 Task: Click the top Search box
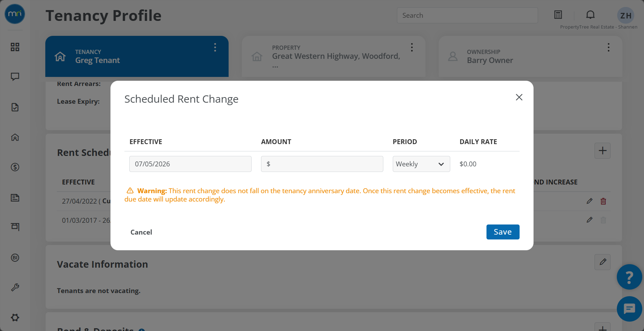point(467,15)
